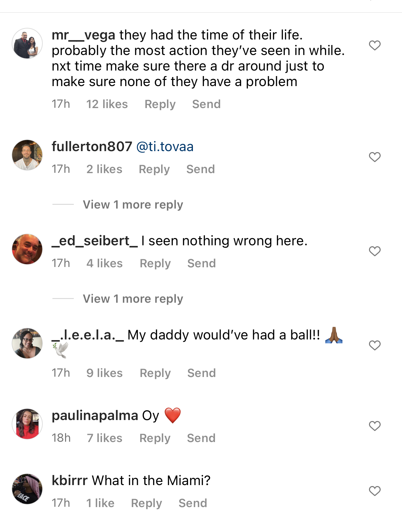Like mr__vega's comment with the heart icon

coord(375,46)
